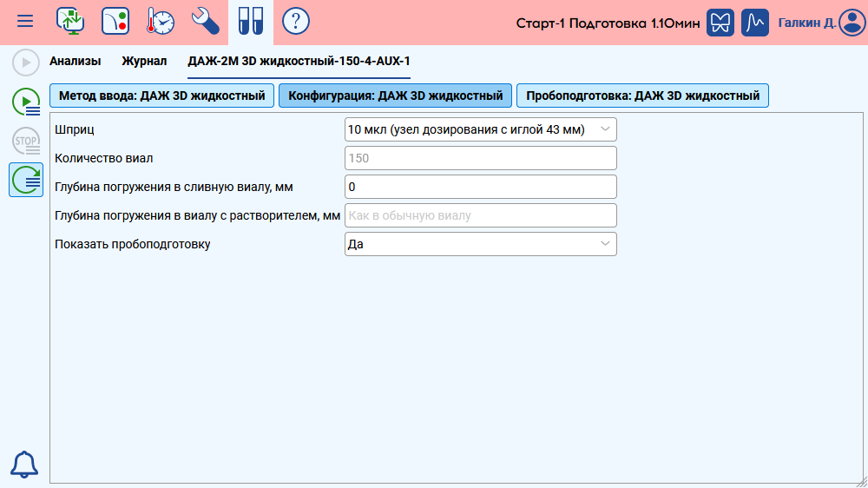Click the butterfly logo icon
The width and height of the screenshot is (868, 488).
click(x=721, y=23)
